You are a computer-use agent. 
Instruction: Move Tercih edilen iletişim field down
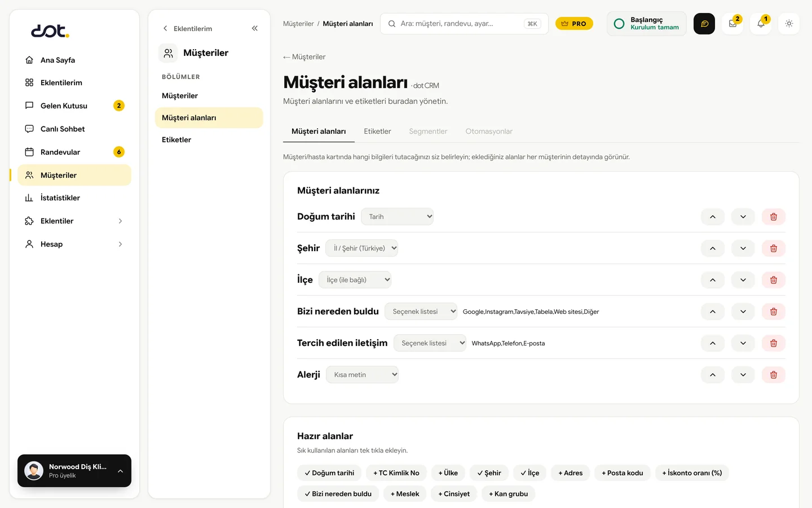[x=743, y=343]
